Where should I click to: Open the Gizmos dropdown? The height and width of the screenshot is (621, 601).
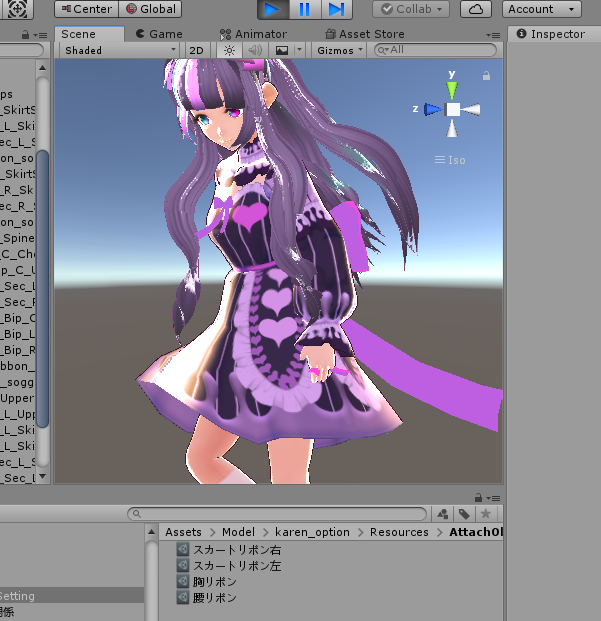(340, 50)
